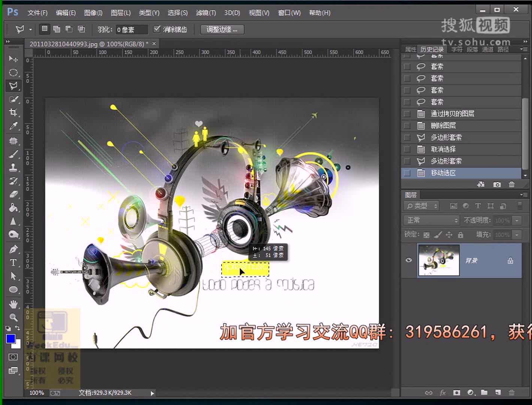Image resolution: width=532 pixels, height=405 pixels.
Task: Select the Crop tool
Action: click(x=13, y=112)
